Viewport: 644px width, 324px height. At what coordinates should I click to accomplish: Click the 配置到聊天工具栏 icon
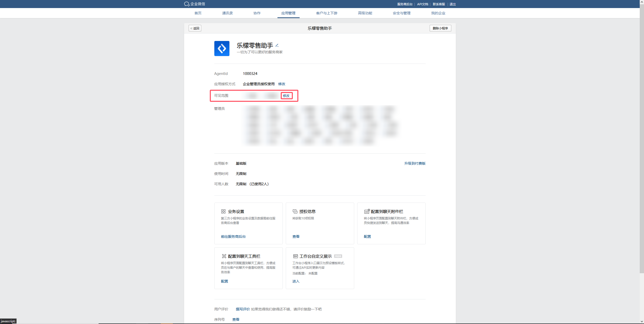[224, 256]
